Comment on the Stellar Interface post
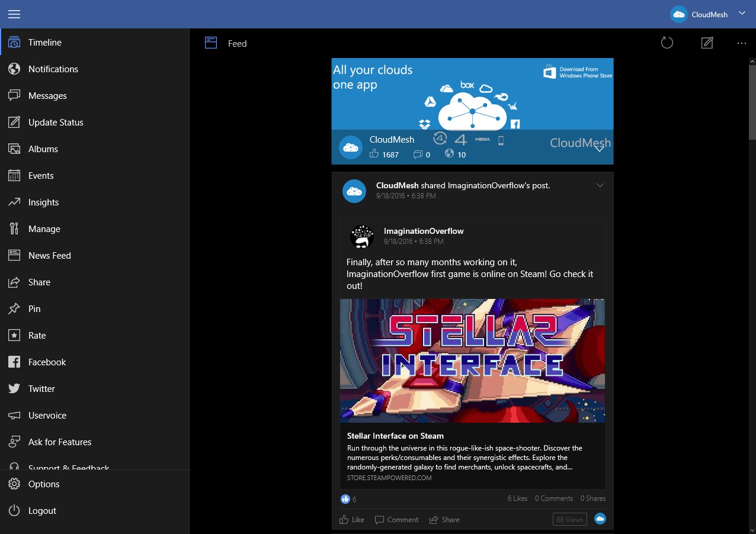The image size is (756, 534). (x=396, y=519)
